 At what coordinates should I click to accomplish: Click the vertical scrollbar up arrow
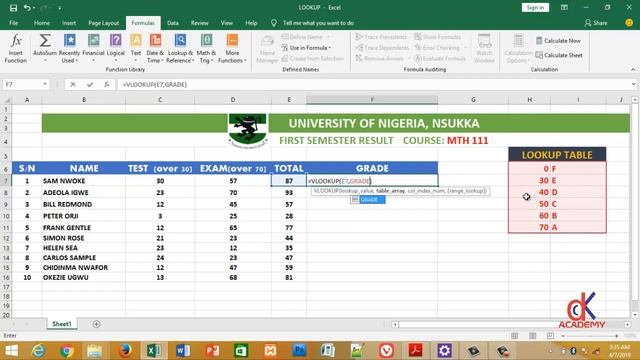635,100
